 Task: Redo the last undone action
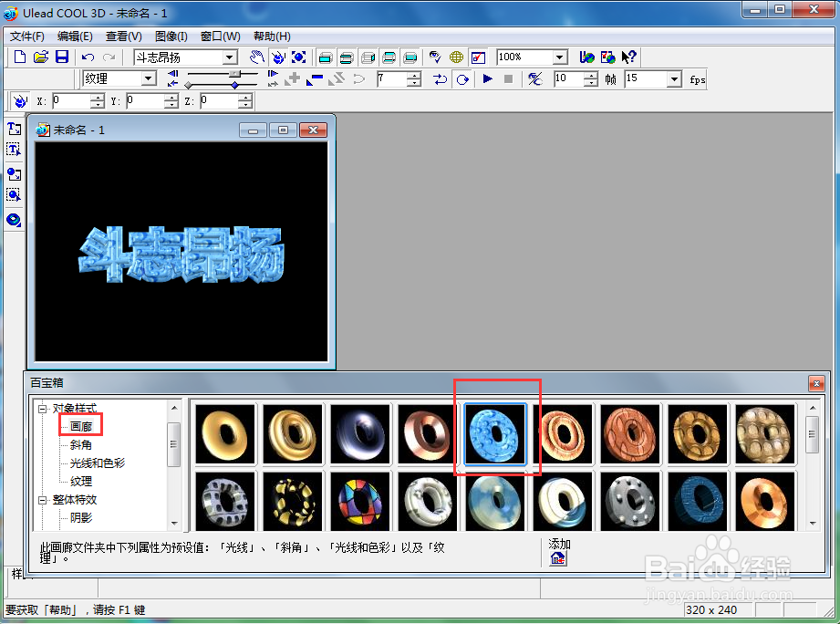coord(109,57)
